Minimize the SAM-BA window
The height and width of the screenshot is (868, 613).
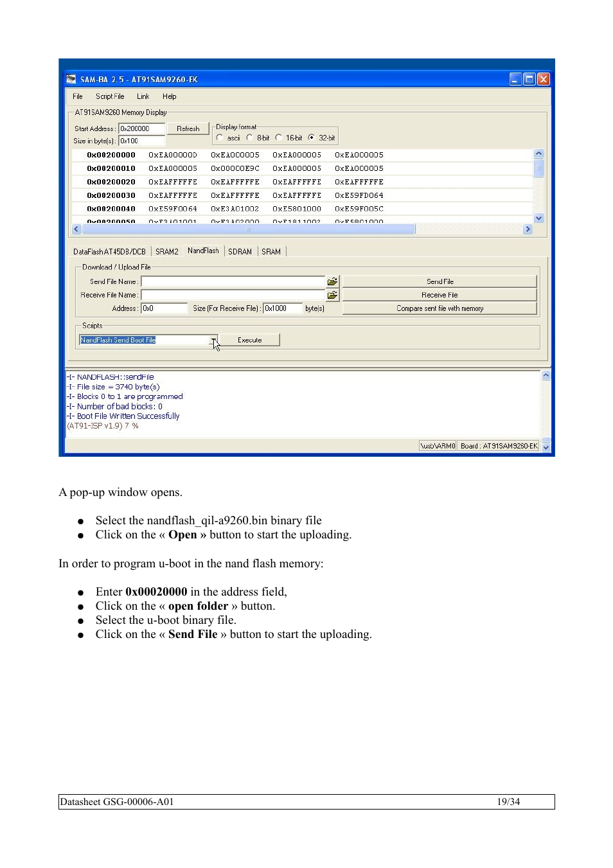[x=515, y=79]
